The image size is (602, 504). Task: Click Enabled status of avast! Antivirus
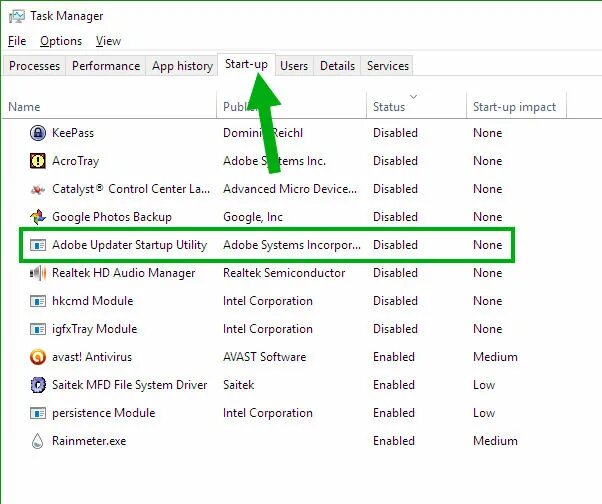pos(394,357)
